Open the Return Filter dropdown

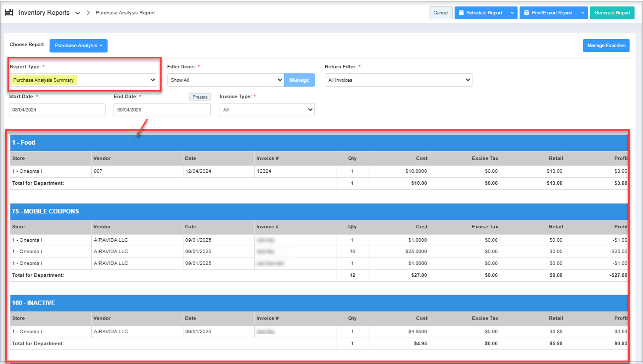coord(398,80)
